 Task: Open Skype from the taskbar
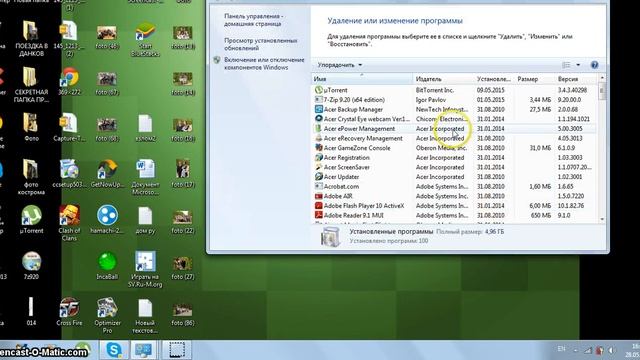(114, 350)
